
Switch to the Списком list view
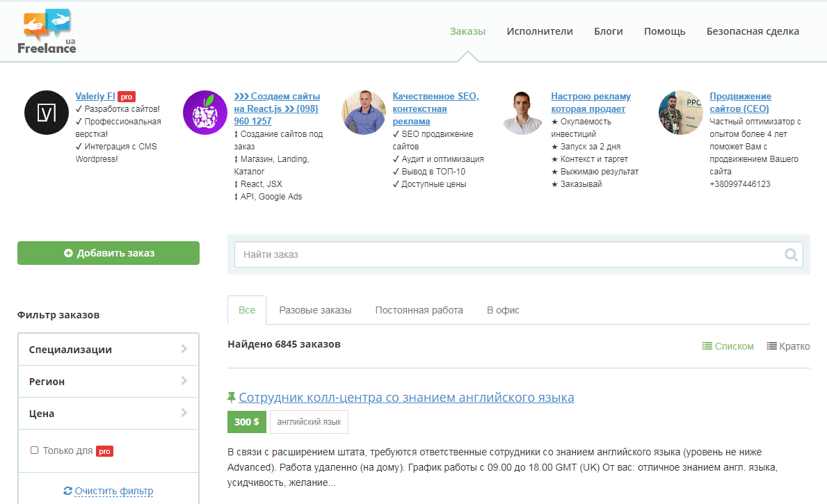(x=728, y=346)
